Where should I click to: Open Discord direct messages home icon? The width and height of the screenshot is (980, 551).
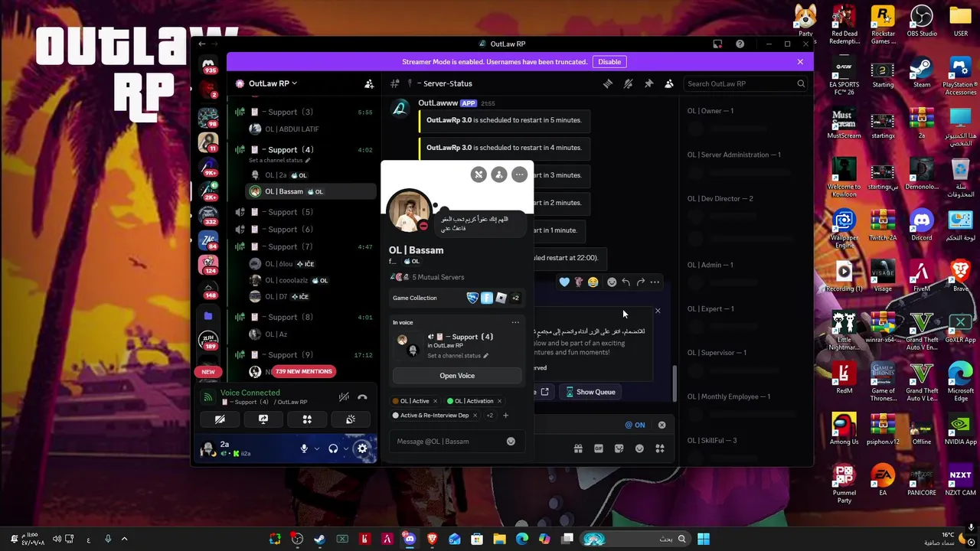[208, 65]
